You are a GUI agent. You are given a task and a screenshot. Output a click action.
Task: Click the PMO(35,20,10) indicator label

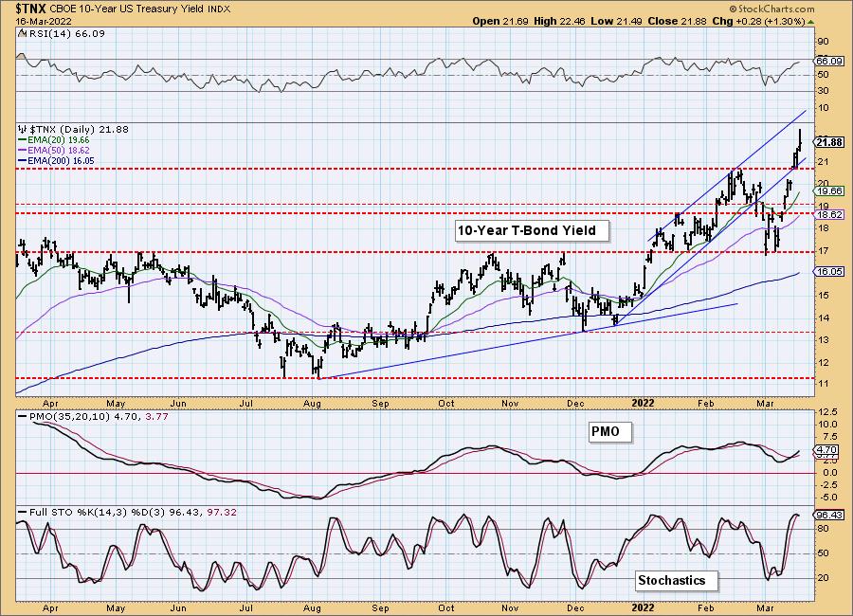[x=93, y=417]
